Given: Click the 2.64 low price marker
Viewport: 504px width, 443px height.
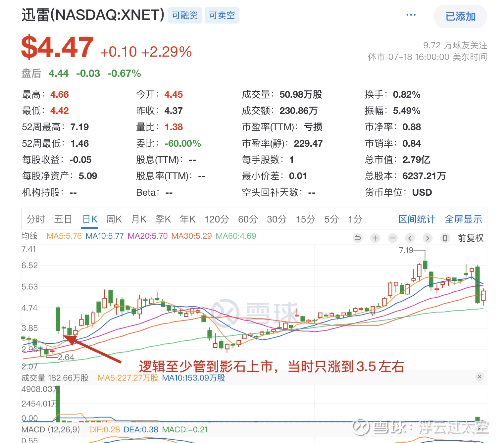Looking at the screenshot, I should [66, 357].
